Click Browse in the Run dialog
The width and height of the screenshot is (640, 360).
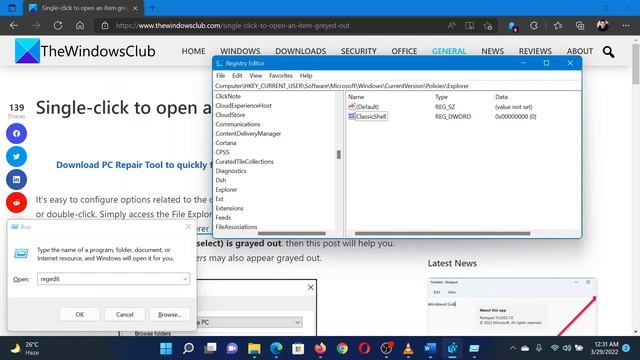coord(169,314)
